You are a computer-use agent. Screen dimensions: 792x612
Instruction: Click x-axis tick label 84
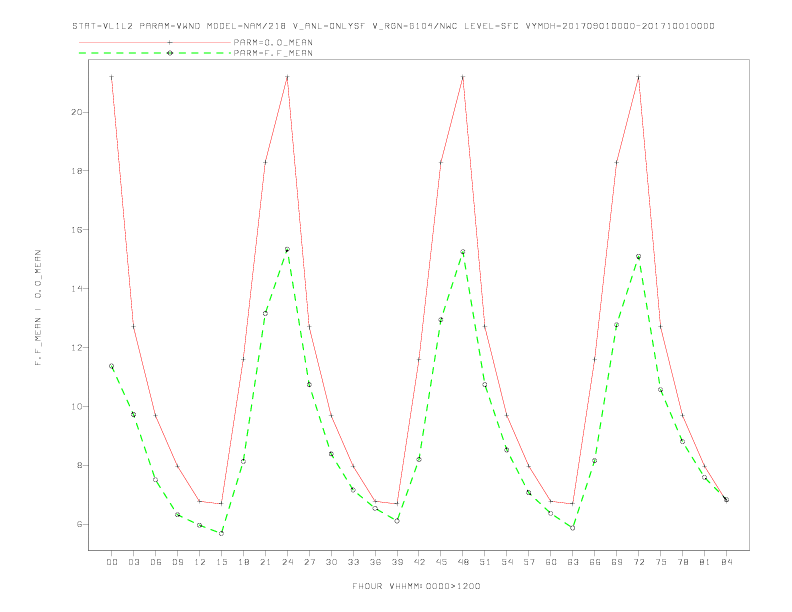click(726, 562)
